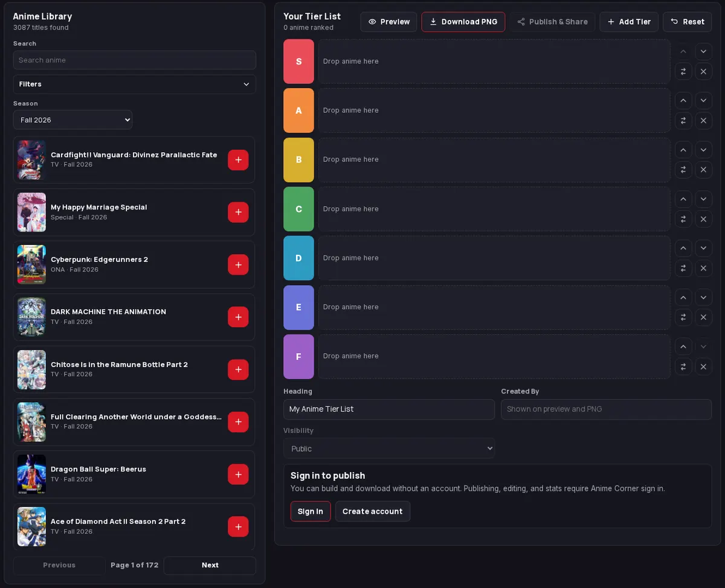Click the Previous page button
725x588 pixels.
[59, 565]
